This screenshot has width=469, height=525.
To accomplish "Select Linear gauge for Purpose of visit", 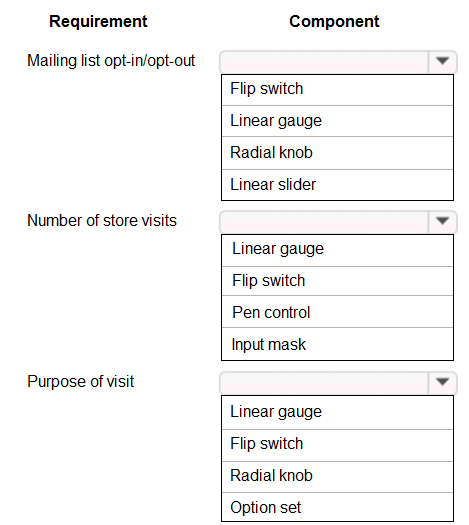I will coord(337,412).
